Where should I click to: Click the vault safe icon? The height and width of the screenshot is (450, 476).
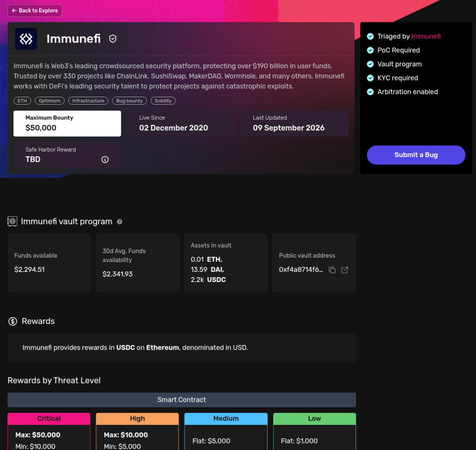point(13,221)
